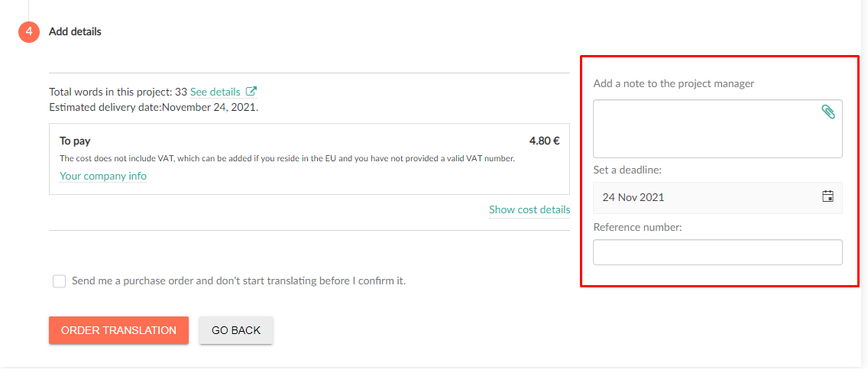
Task: Click the orange step 4 circle
Action: pyautogui.click(x=29, y=31)
